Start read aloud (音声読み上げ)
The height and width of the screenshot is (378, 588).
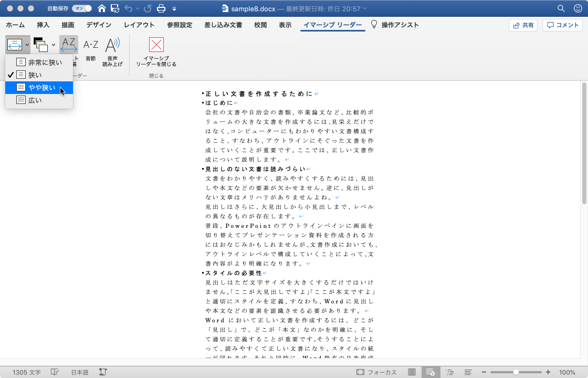coord(112,52)
